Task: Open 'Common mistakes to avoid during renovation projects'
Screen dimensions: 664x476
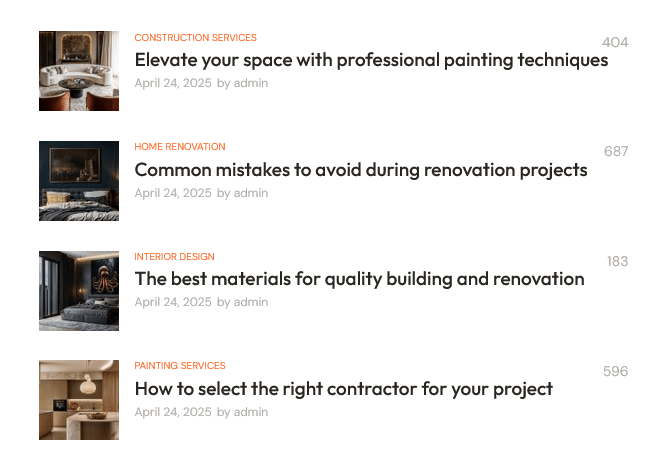Action: [361, 170]
